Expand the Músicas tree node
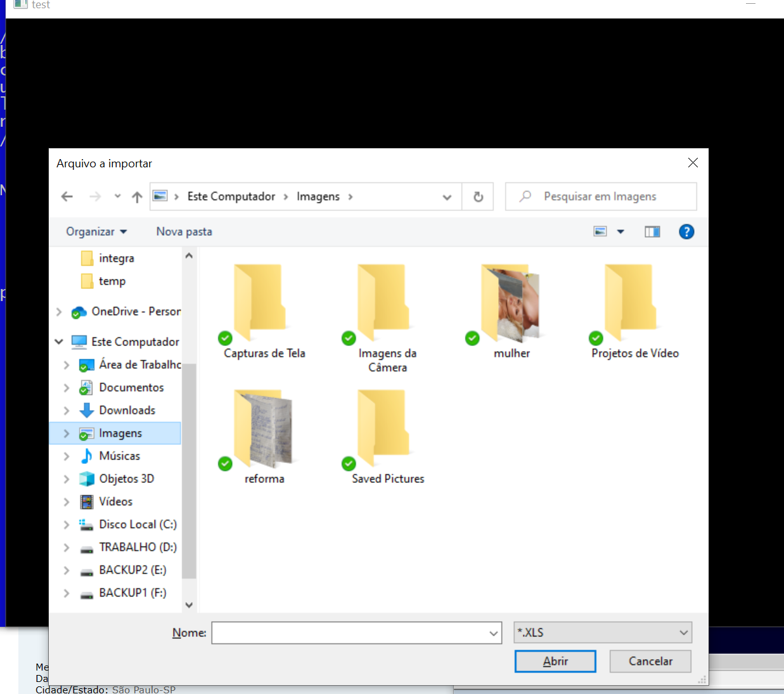The image size is (784, 694). click(x=67, y=456)
